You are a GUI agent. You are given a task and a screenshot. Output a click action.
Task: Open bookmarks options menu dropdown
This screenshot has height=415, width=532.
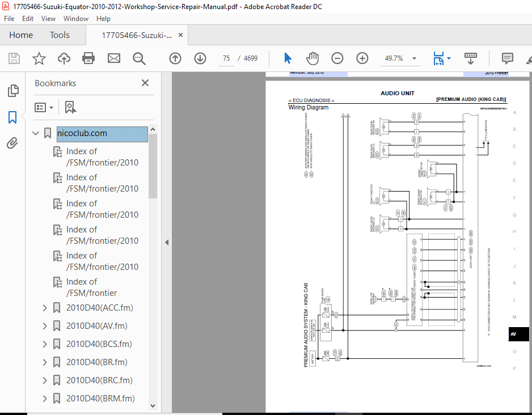pos(44,108)
